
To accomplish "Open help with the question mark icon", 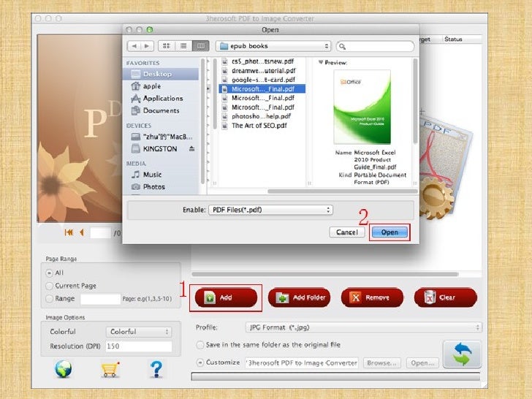I will click(156, 369).
